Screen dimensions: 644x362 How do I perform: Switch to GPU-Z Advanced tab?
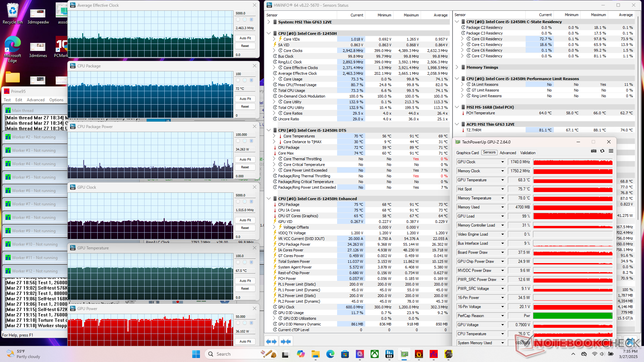pos(508,153)
